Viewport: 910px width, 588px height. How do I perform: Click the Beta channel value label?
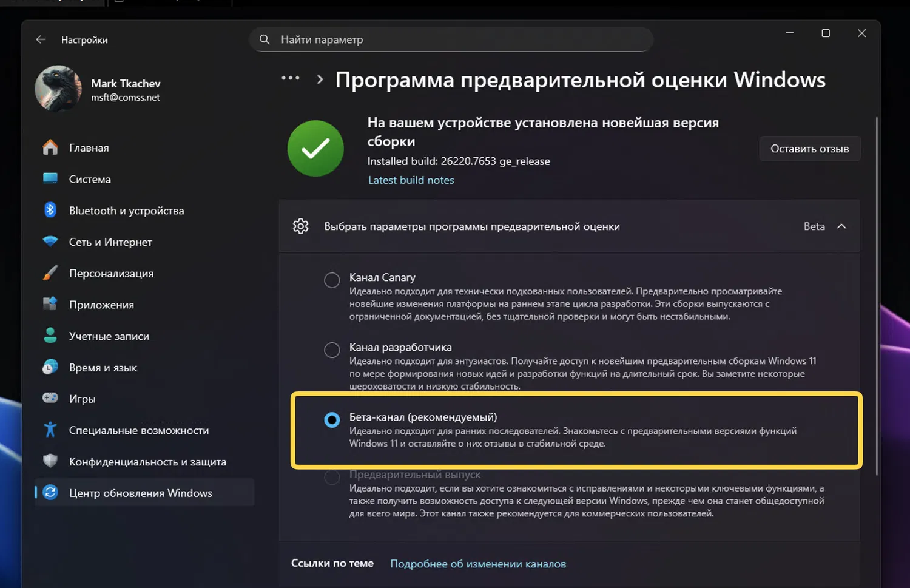(x=814, y=226)
